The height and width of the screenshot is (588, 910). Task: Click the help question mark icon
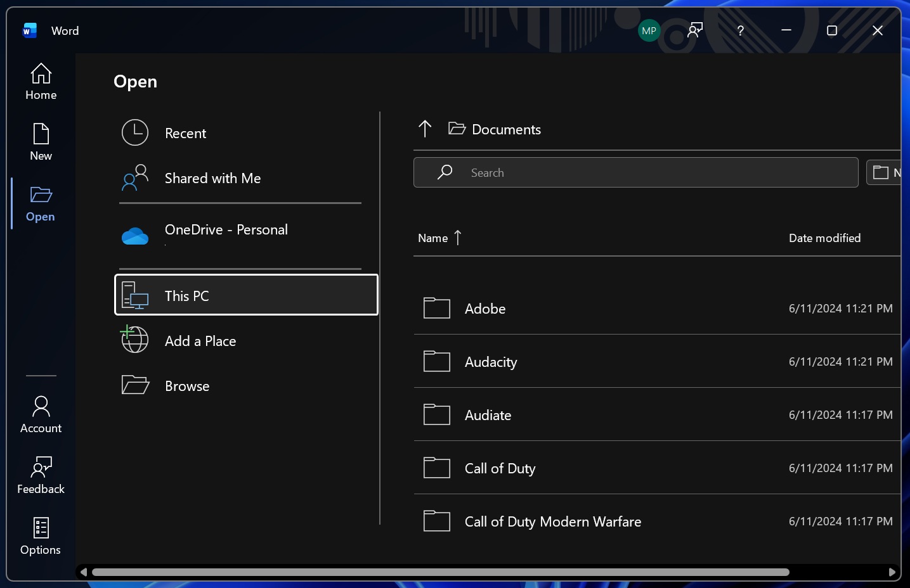(x=740, y=30)
